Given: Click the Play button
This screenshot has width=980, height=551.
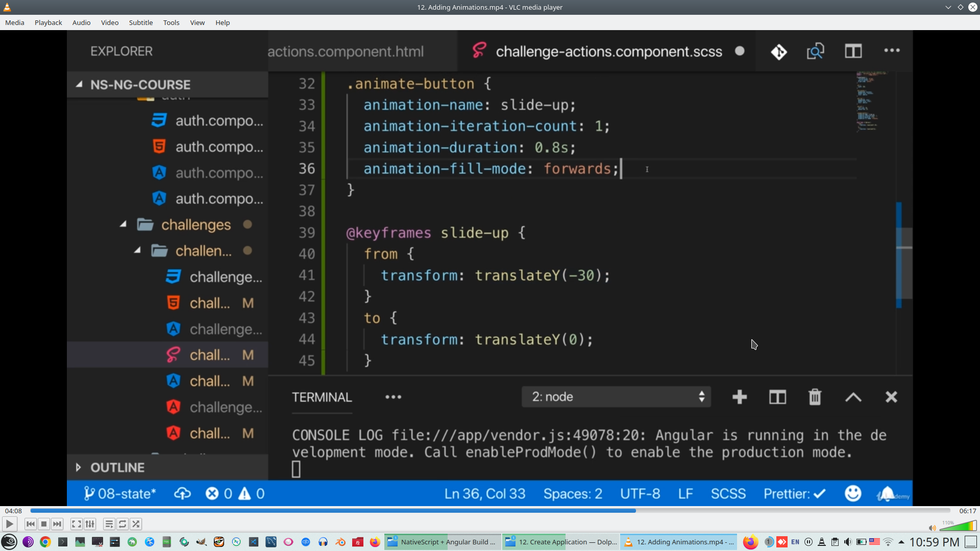Looking at the screenshot, I should 9,524.
